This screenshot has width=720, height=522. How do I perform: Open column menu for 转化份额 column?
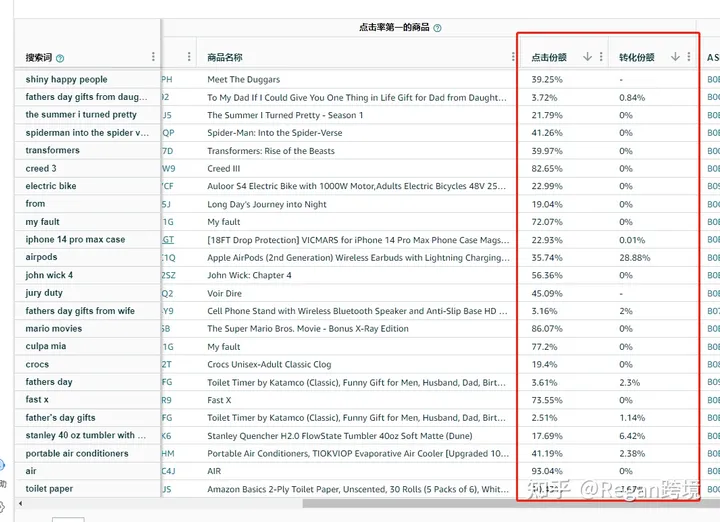click(x=689, y=57)
